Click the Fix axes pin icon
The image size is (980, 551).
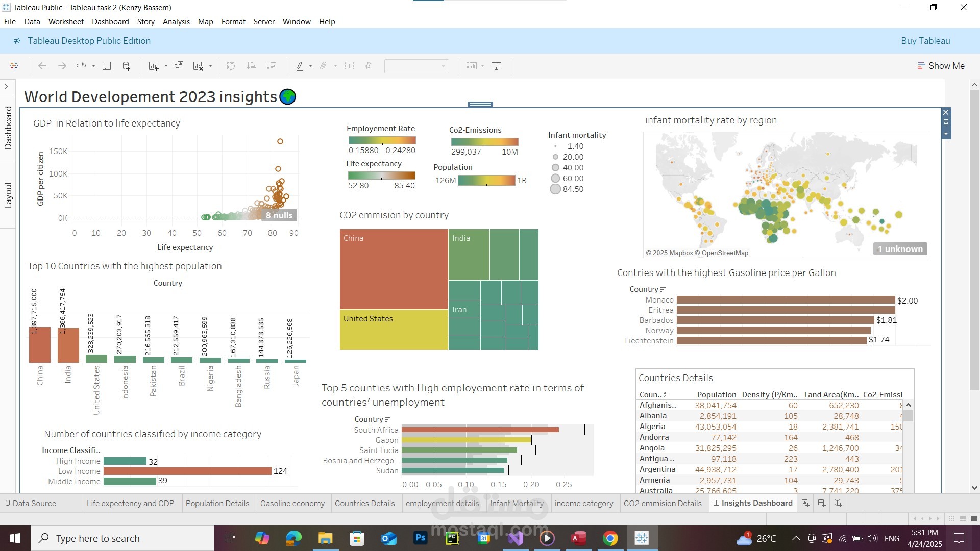tap(368, 66)
